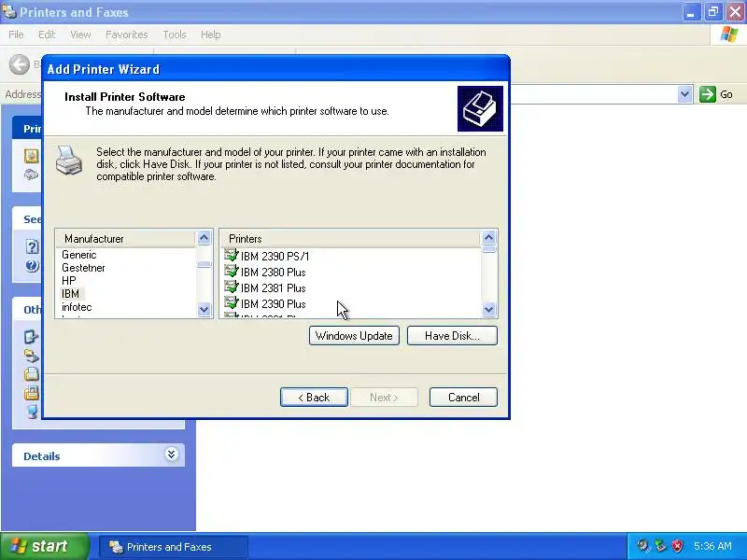Click the Manufacturer column header
This screenshot has height=560, width=747.
pyautogui.click(x=126, y=239)
